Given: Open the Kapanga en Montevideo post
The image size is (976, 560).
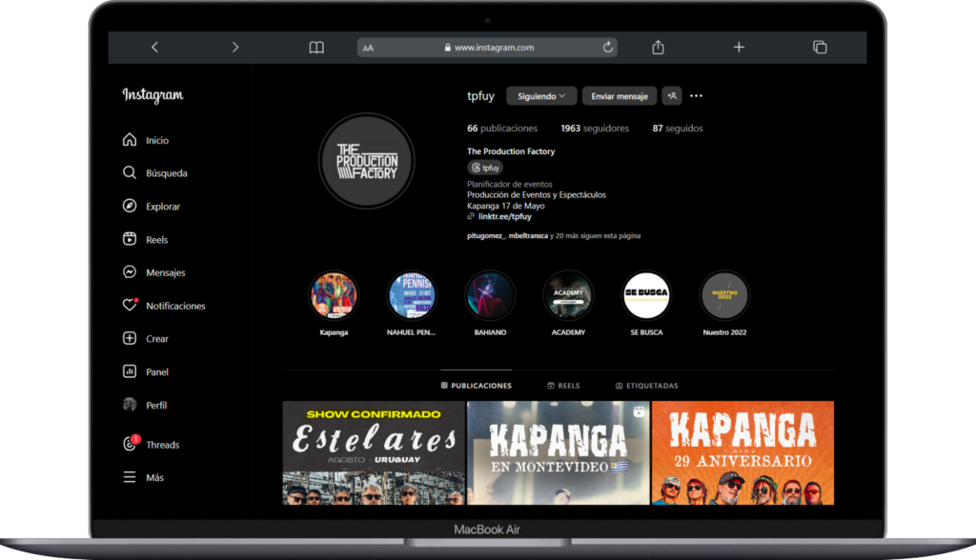Looking at the screenshot, I should (559, 453).
